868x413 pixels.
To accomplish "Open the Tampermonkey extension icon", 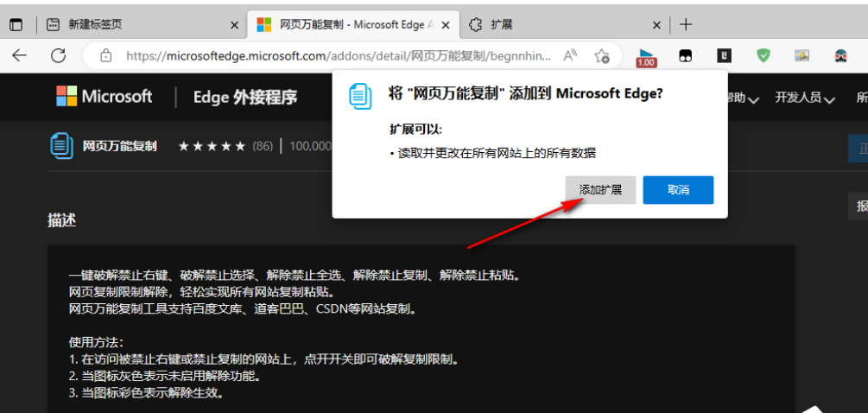I will 685,55.
